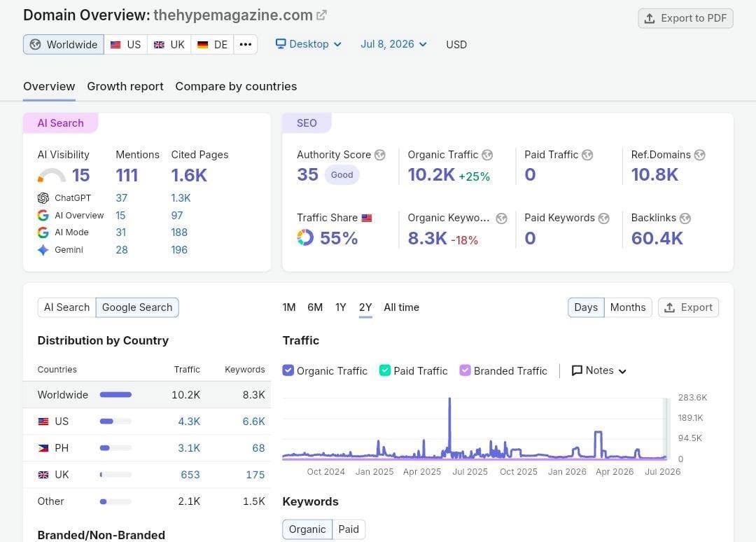756x542 pixels.
Task: Open more countries via three-dot button
Action: pos(246,44)
